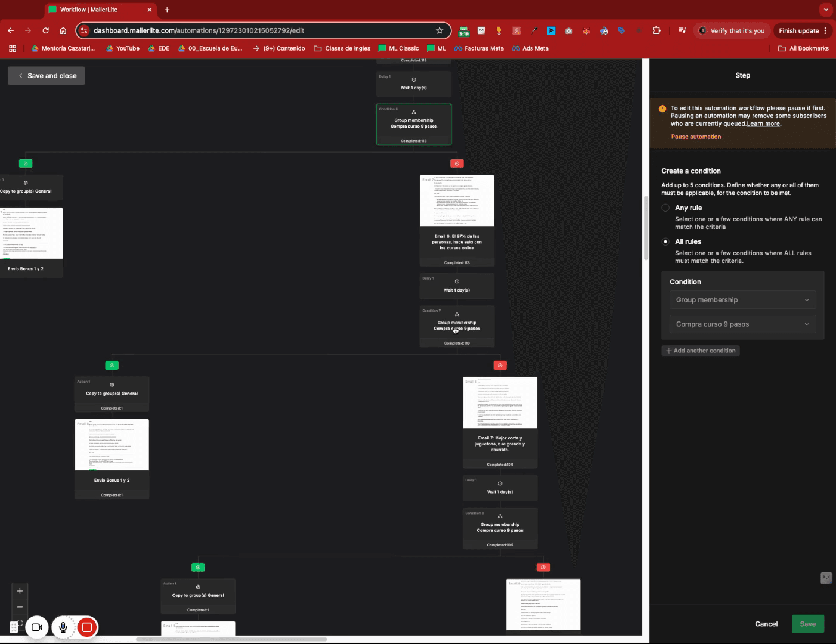Open the Envío Bonus 1 y 2 email with Completed:1
Screen dimensions: 836x644
[112, 459]
